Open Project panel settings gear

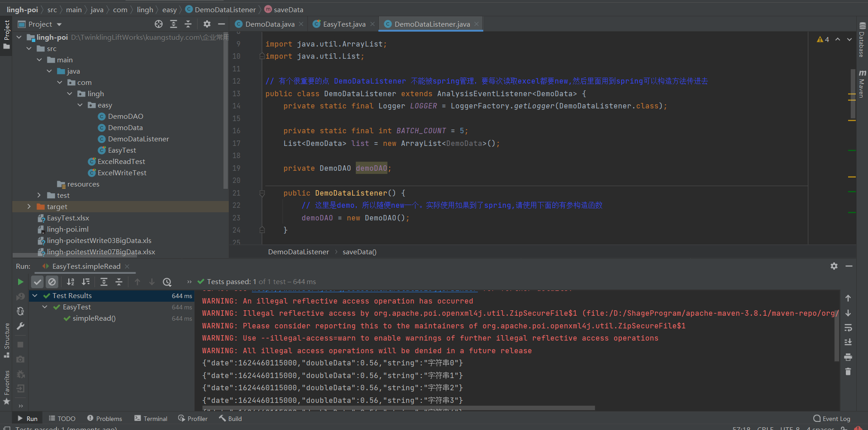pyautogui.click(x=207, y=24)
